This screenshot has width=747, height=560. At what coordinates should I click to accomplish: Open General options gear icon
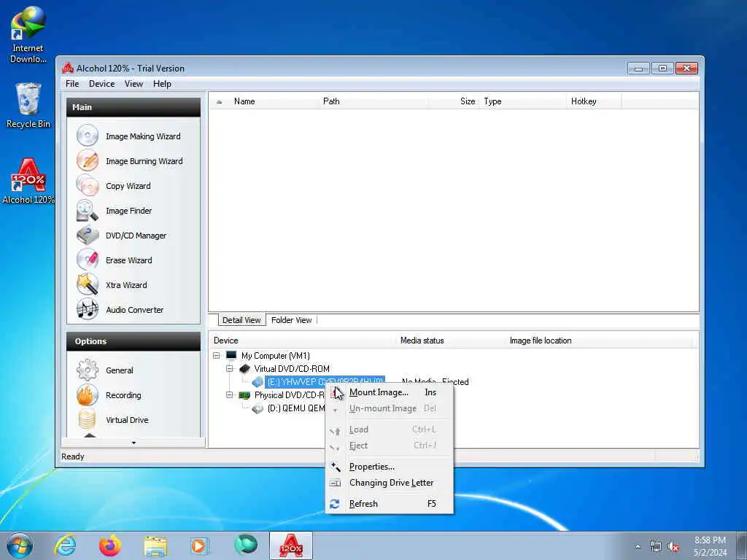pos(88,370)
